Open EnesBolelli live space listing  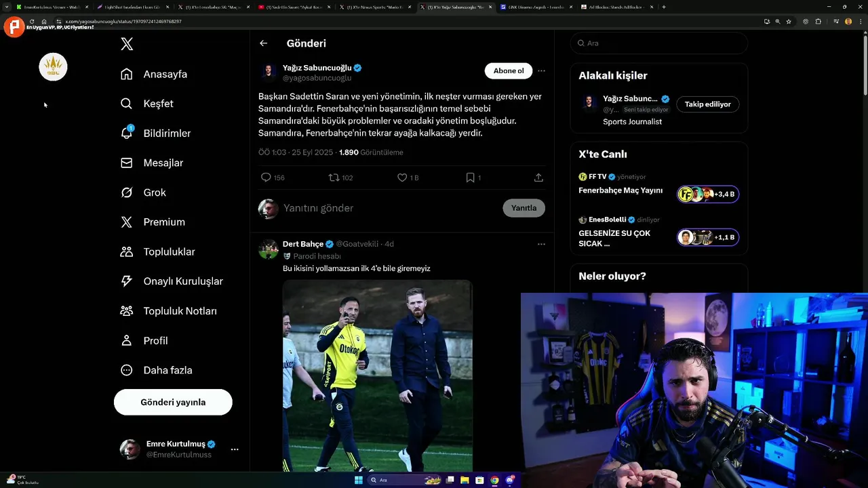(x=658, y=232)
